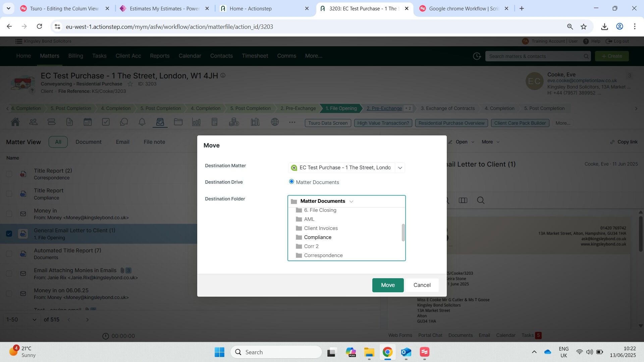Open the 1-50 page range dropdown
The width and height of the screenshot is (644, 362).
(21, 319)
